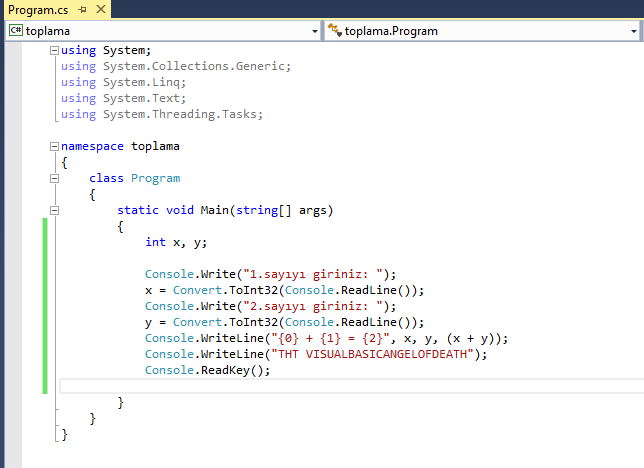This screenshot has height=468, width=644.
Task: Click the 'Program' class name in code
Action: click(x=155, y=179)
